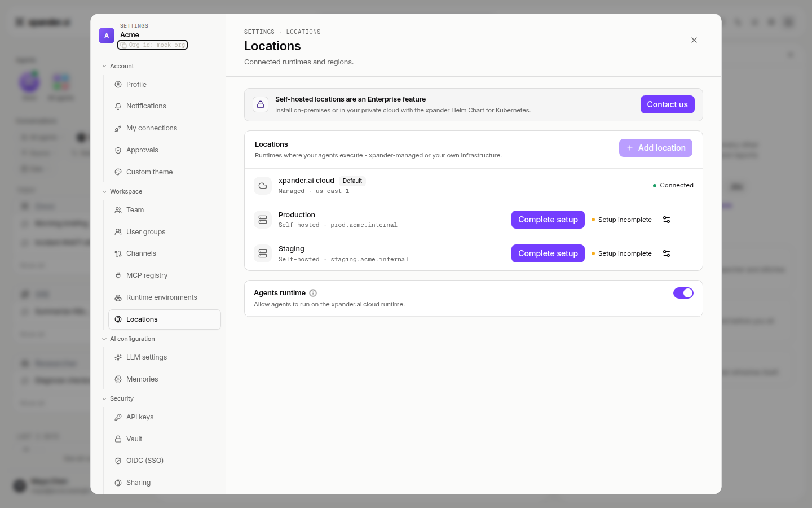The height and width of the screenshot is (508, 812).
Task: Click the Add location button
Action: point(656,148)
